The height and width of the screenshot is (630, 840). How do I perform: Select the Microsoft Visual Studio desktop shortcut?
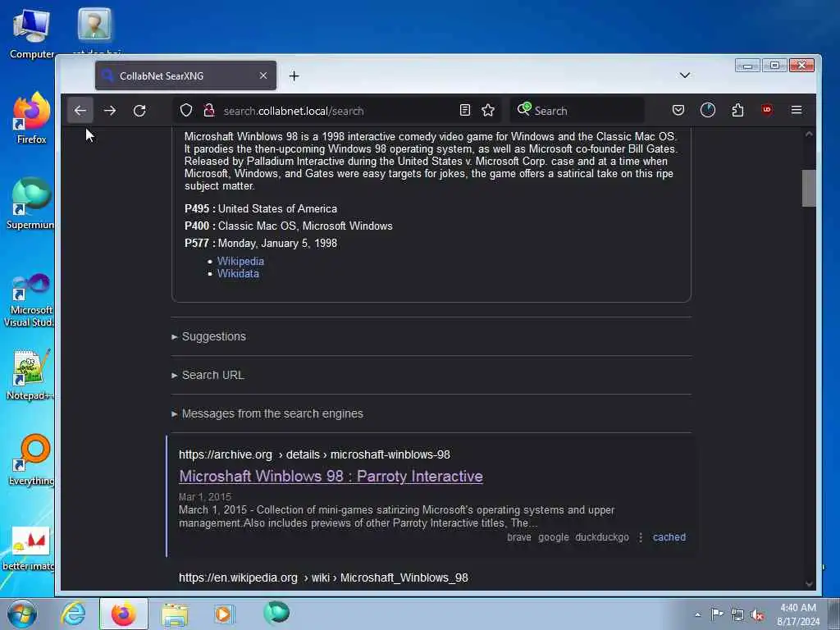tap(29, 300)
